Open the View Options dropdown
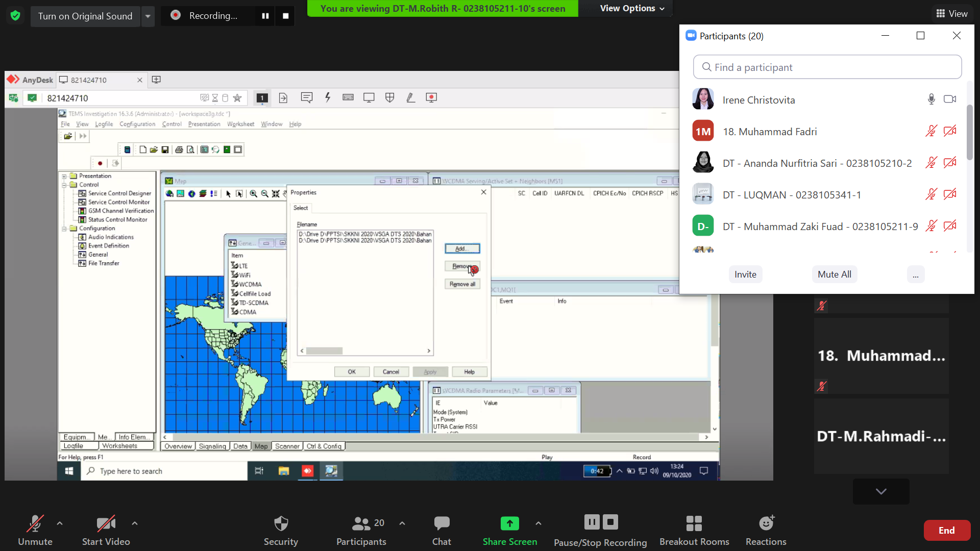The height and width of the screenshot is (551, 980). click(632, 8)
